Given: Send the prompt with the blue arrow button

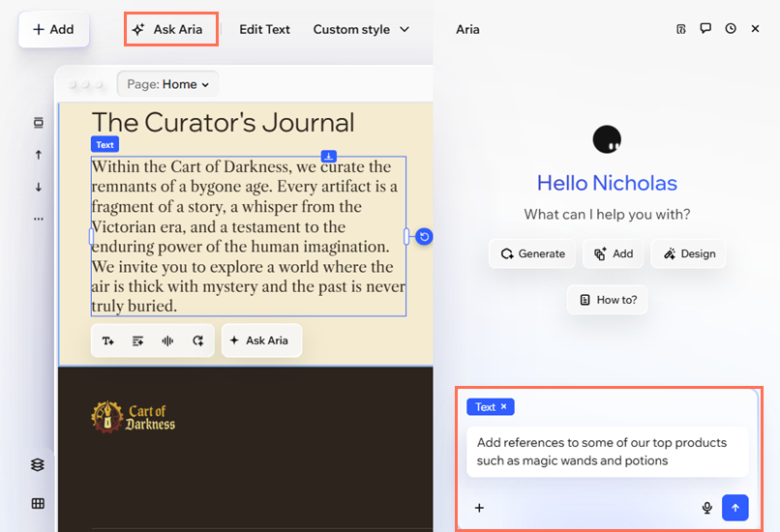Looking at the screenshot, I should click(735, 508).
